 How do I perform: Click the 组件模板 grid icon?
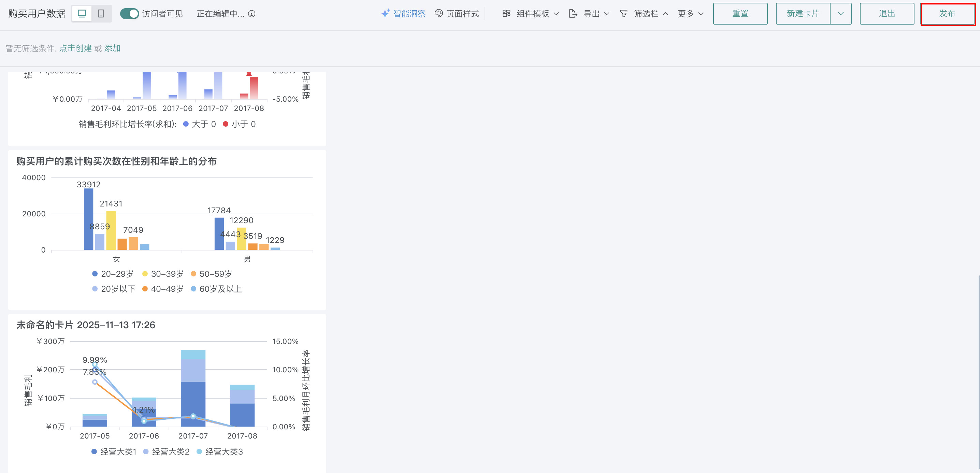pos(506,14)
